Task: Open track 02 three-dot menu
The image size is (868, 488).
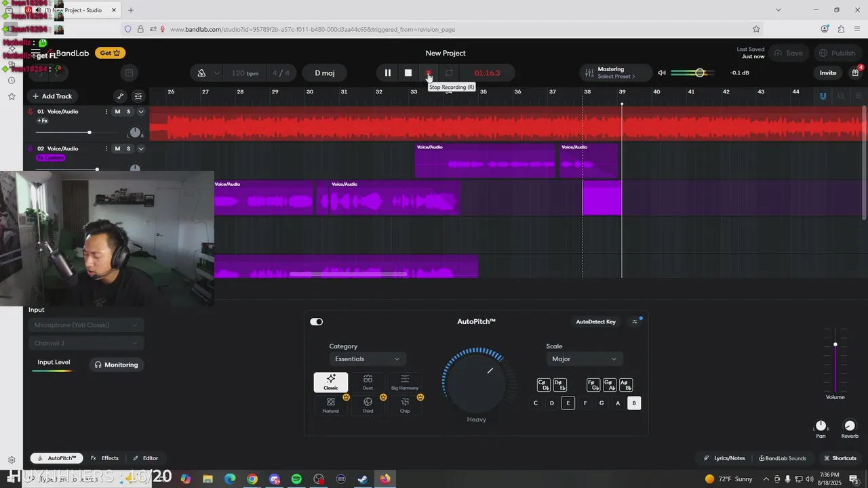Action: 106,148
